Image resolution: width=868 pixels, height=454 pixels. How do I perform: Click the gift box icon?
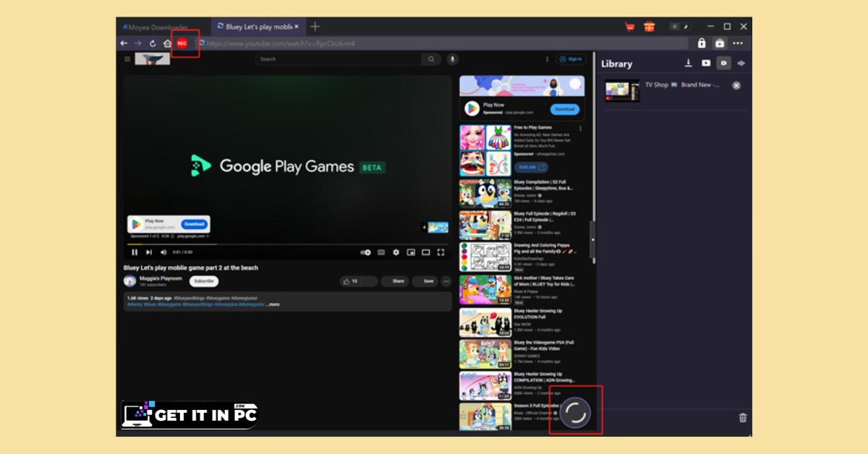point(650,27)
